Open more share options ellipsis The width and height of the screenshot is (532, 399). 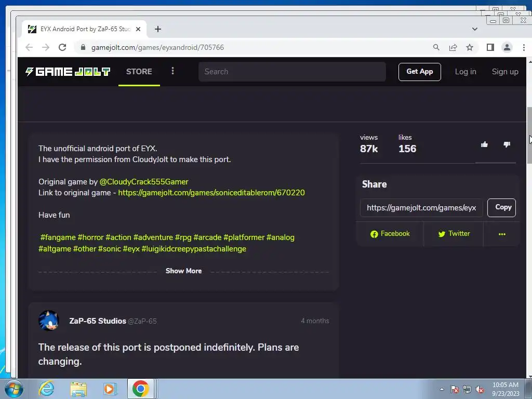tap(502, 234)
